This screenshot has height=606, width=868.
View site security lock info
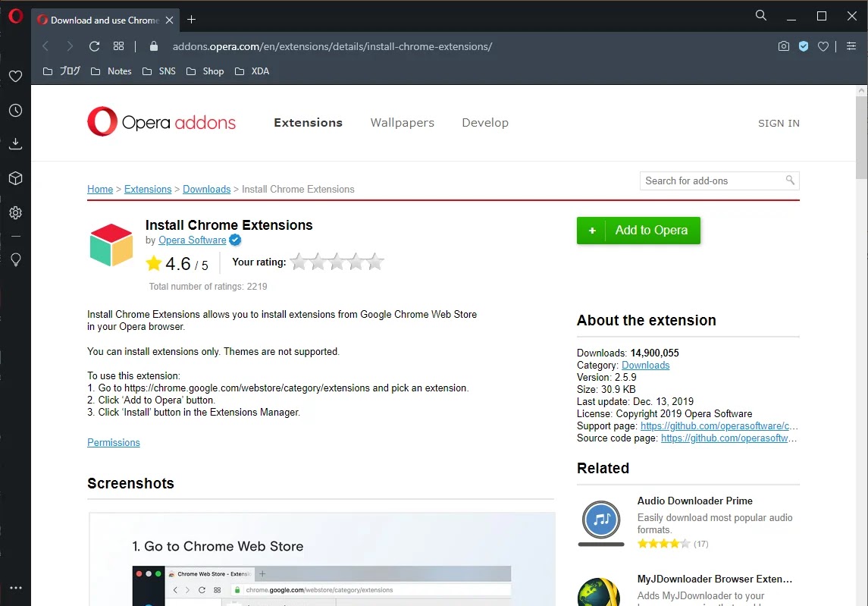pyautogui.click(x=154, y=46)
